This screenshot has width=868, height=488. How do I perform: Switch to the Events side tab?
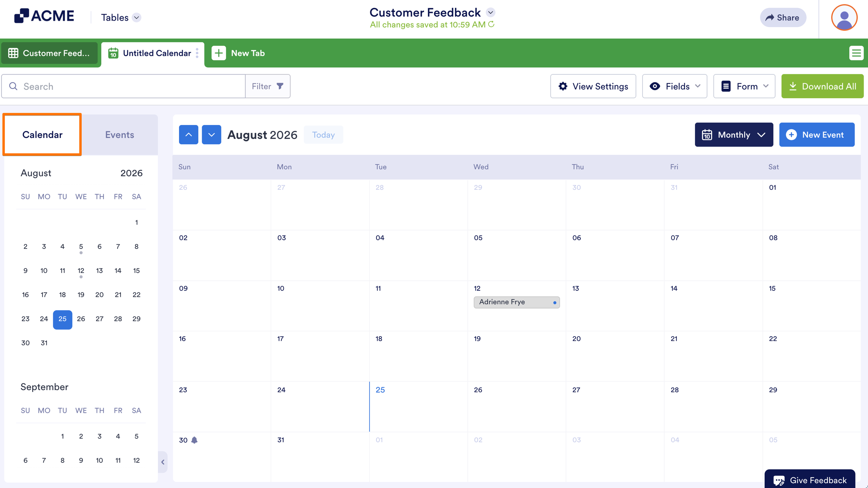point(120,135)
